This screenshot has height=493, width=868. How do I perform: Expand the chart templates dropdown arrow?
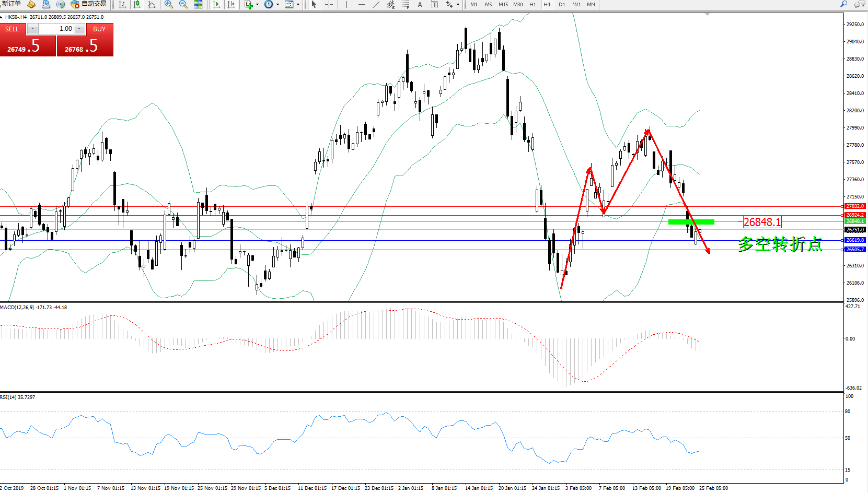coord(298,5)
